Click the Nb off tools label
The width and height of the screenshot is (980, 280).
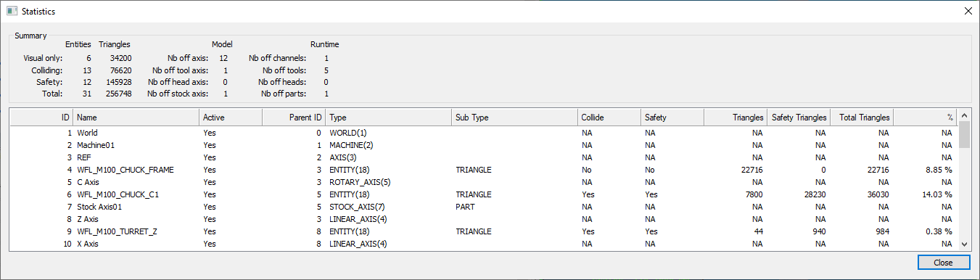point(284,70)
